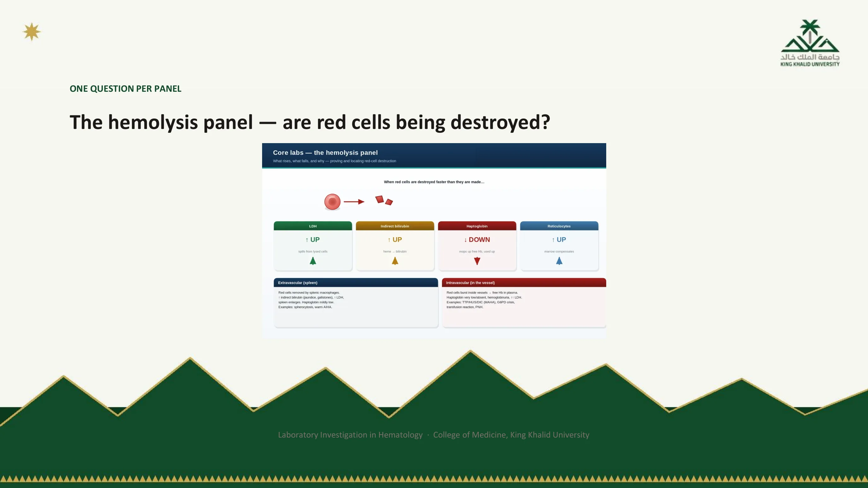The width and height of the screenshot is (868, 488).
Task: Click the red down arrow under Haptoglobin
Action: (x=477, y=261)
